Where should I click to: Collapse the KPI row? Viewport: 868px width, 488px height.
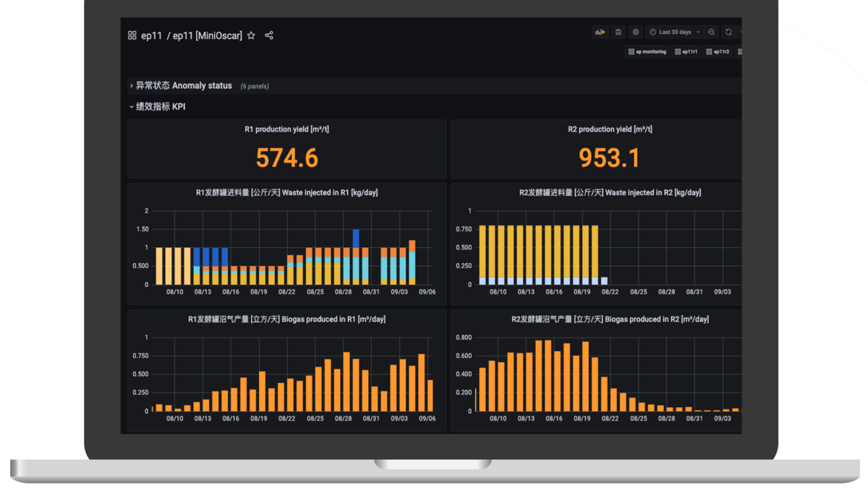click(x=157, y=106)
